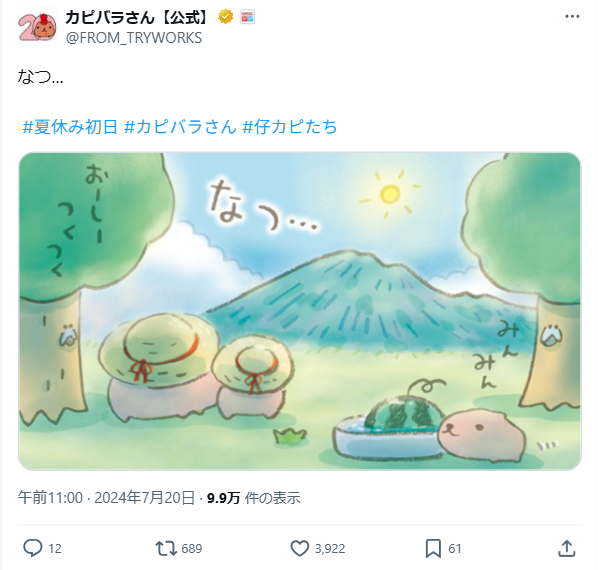Click the 3,922 likes count

[330, 549]
